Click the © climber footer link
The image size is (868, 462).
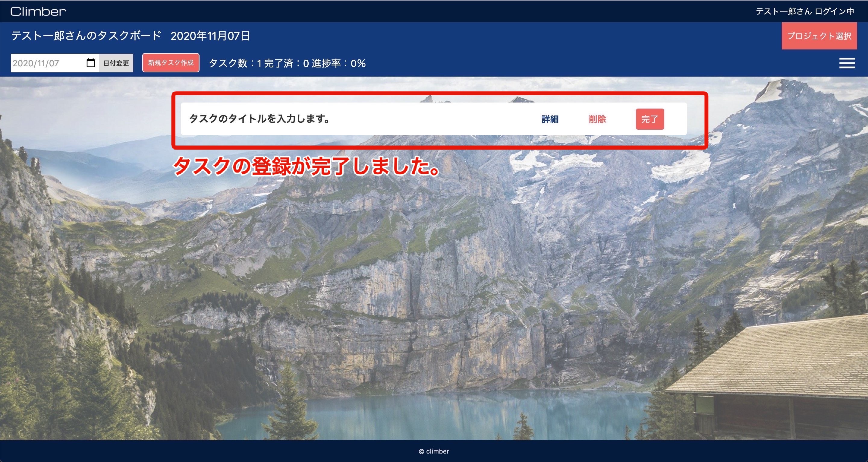coord(434,451)
